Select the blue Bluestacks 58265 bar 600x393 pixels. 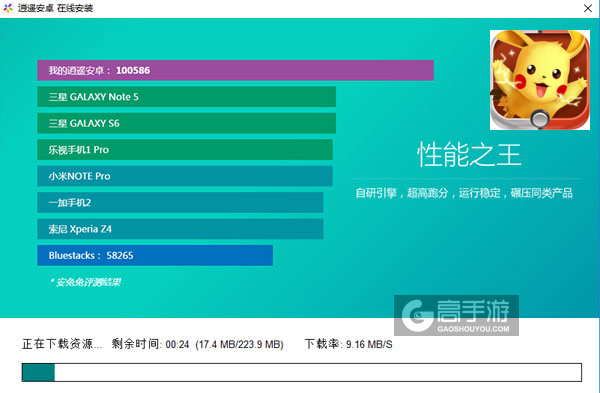155,255
